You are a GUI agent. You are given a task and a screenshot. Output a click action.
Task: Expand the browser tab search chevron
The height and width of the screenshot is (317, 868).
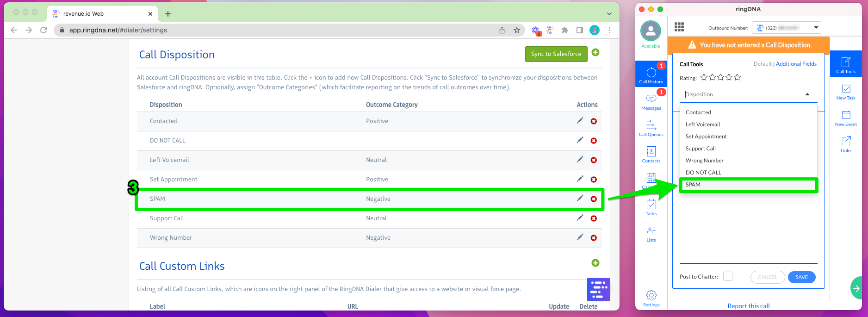[x=609, y=14]
